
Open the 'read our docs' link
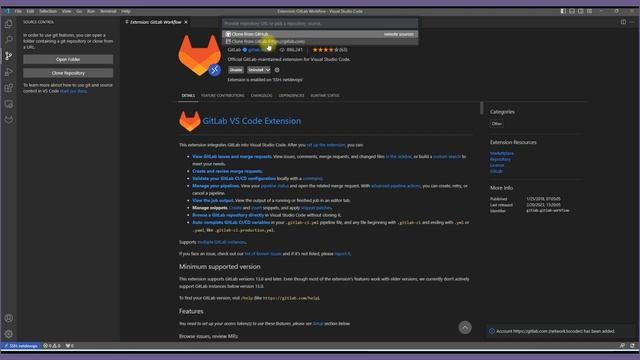click(73, 91)
